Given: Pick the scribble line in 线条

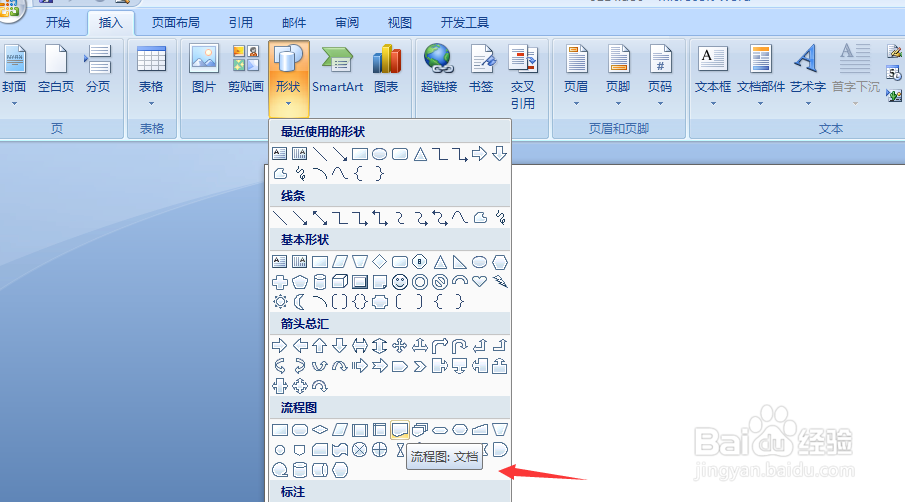Looking at the screenshot, I should pyautogui.click(x=500, y=218).
